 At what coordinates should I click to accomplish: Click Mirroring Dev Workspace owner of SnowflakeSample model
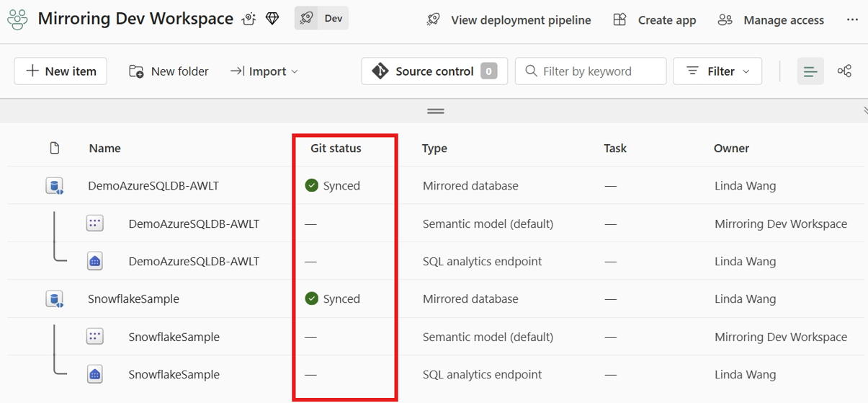coord(781,337)
